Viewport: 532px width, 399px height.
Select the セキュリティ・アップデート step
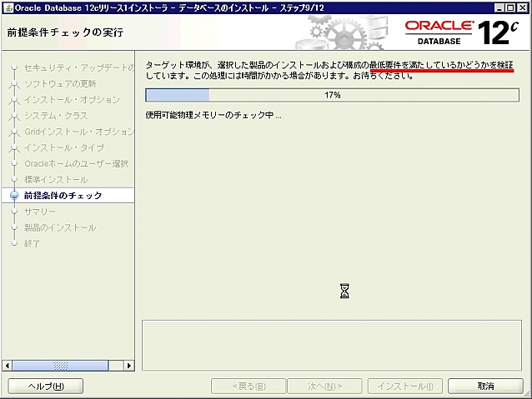coord(79,67)
